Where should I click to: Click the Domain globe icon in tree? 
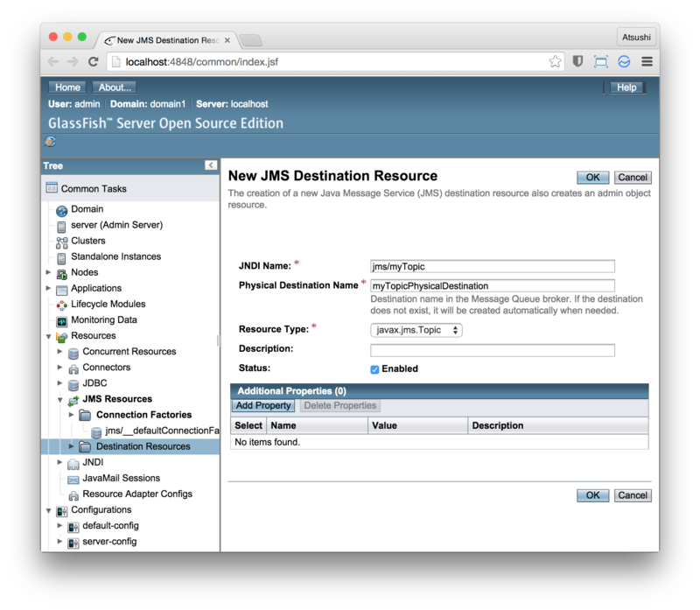62,210
